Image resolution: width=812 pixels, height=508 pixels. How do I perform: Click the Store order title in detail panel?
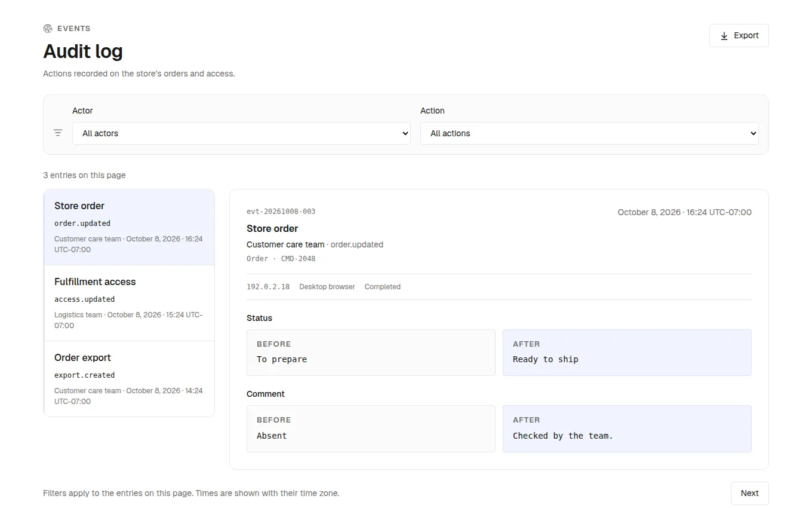coord(272,228)
